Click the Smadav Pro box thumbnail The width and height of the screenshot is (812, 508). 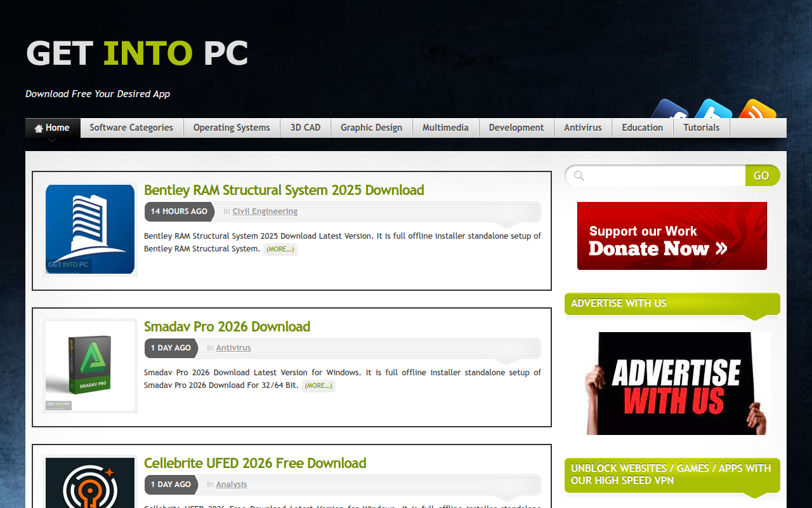point(90,366)
